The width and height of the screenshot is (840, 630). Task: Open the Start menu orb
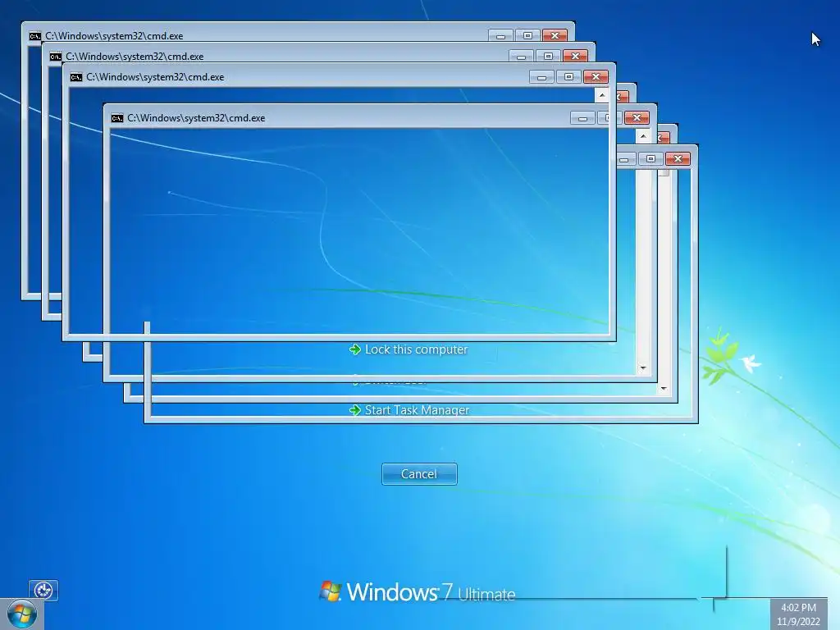(22, 614)
